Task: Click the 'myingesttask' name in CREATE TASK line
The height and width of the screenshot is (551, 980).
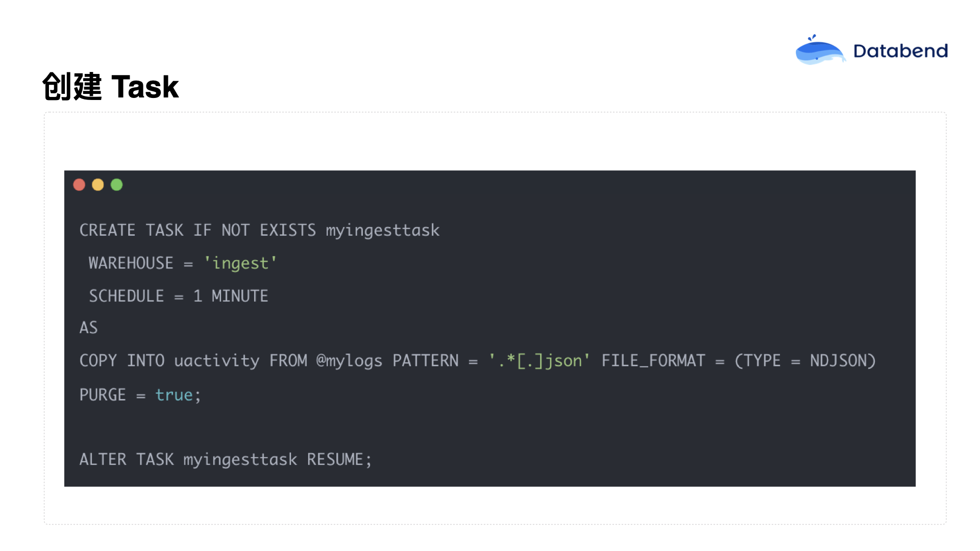Action: (383, 231)
